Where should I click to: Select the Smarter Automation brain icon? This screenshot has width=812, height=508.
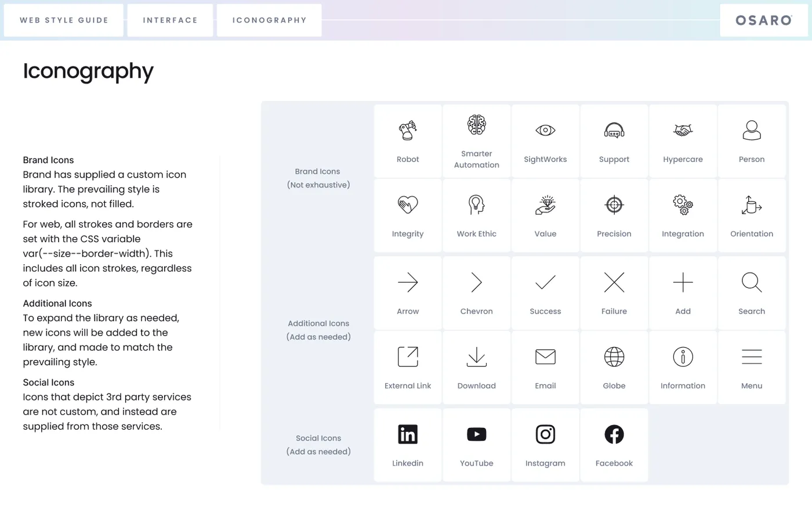(x=477, y=125)
